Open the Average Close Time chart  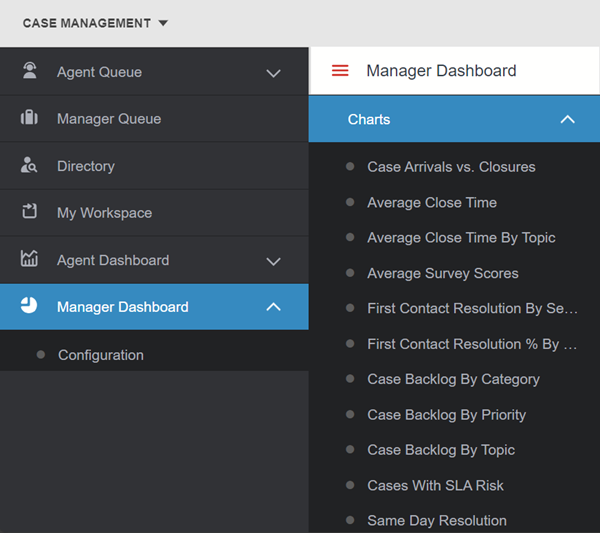click(432, 202)
